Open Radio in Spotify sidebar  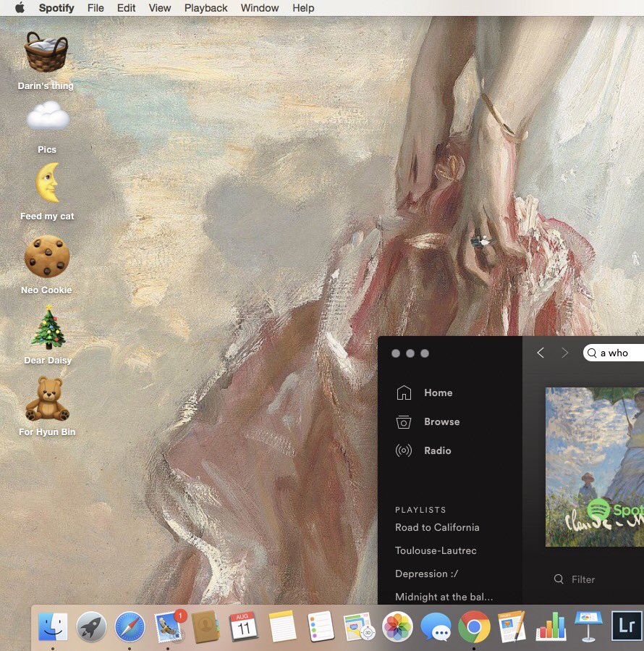(x=423, y=450)
